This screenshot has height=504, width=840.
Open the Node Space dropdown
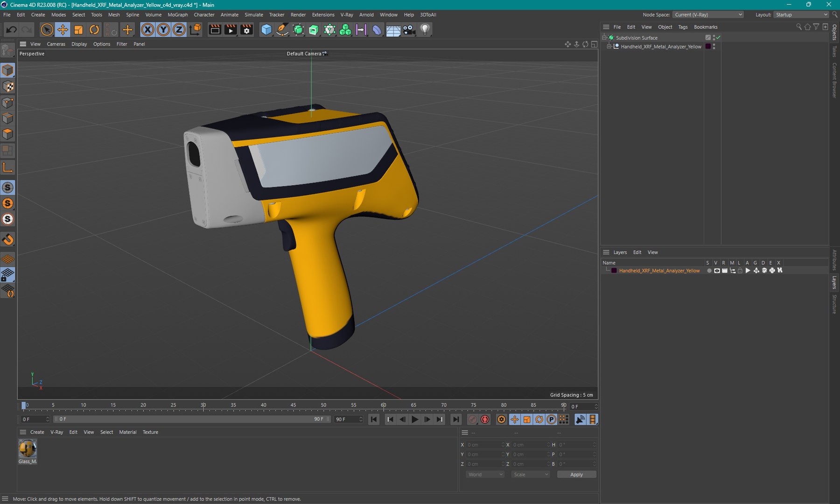708,14
